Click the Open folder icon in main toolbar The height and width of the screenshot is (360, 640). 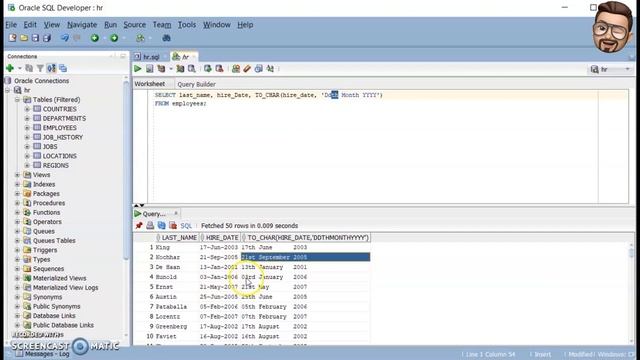tap(24, 38)
